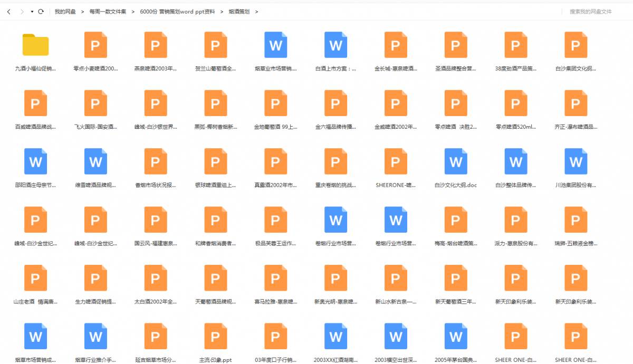Open the 黑弧-椰树香烟新 PPT icon
The image size is (633, 364).
pyautogui.click(x=216, y=103)
